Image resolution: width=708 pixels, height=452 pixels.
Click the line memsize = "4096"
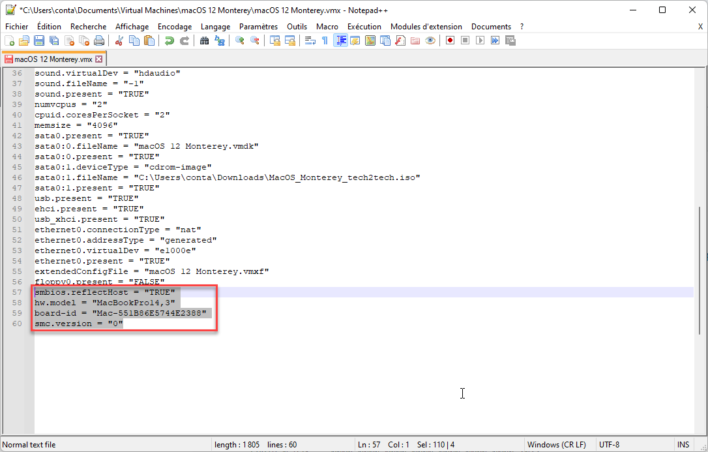76,126
